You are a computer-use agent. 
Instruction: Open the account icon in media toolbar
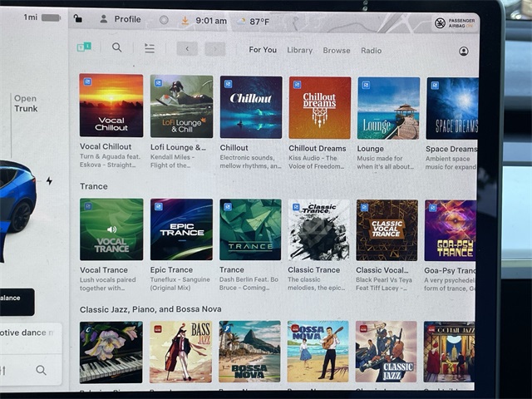click(464, 52)
